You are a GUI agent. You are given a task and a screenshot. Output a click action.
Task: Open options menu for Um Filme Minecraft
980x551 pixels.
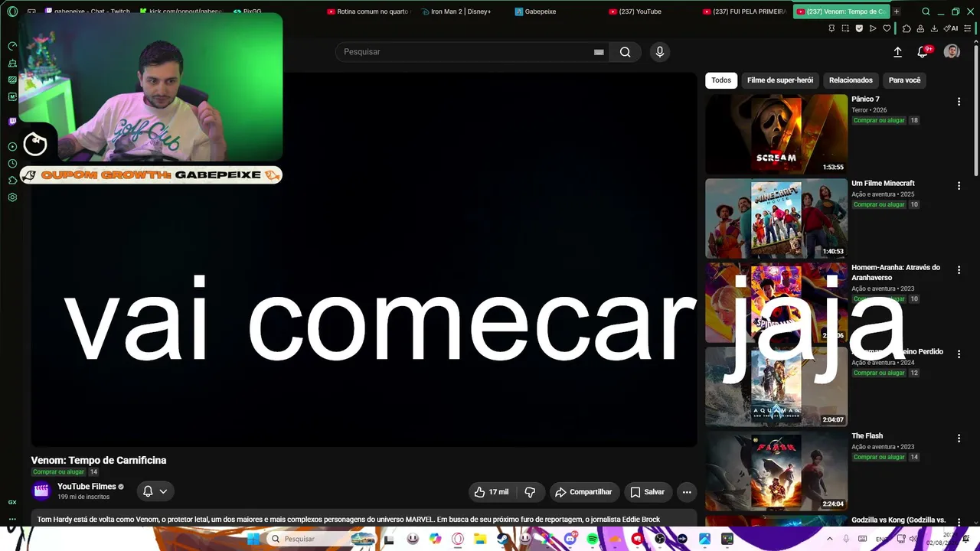click(x=959, y=185)
